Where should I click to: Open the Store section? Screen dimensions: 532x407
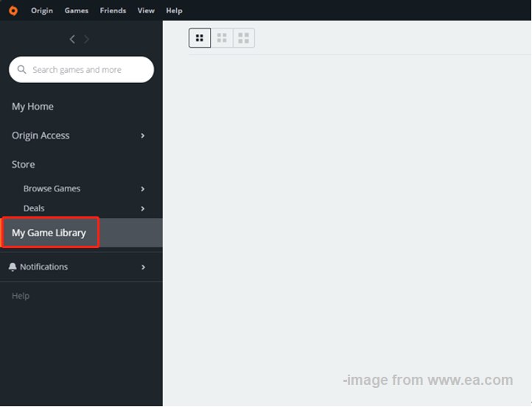[x=24, y=164]
